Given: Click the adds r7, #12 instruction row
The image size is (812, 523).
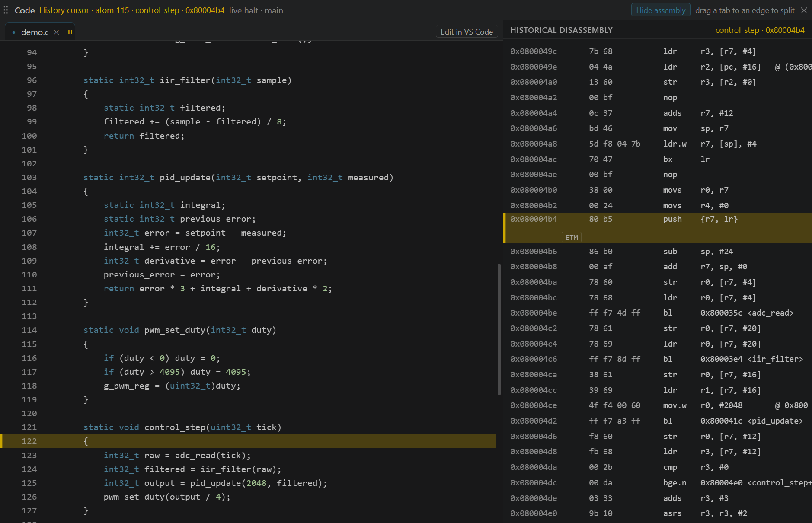Looking at the screenshot, I should pyautogui.click(x=658, y=113).
